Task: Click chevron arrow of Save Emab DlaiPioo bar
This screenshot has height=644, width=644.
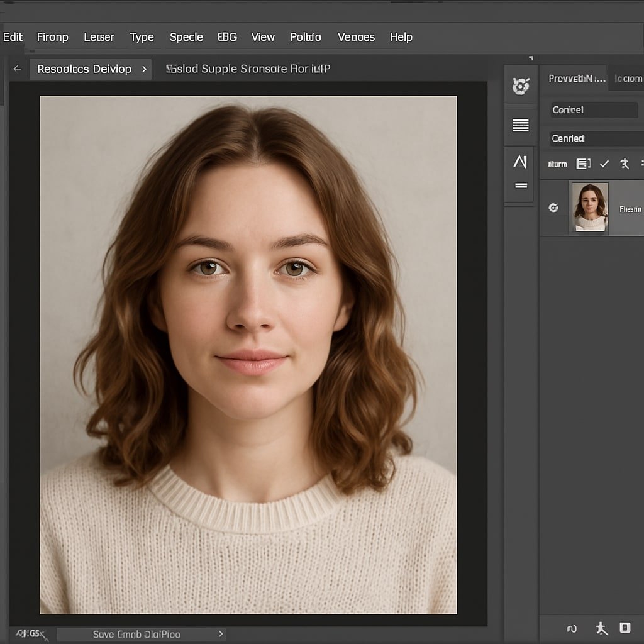Action: point(221,634)
